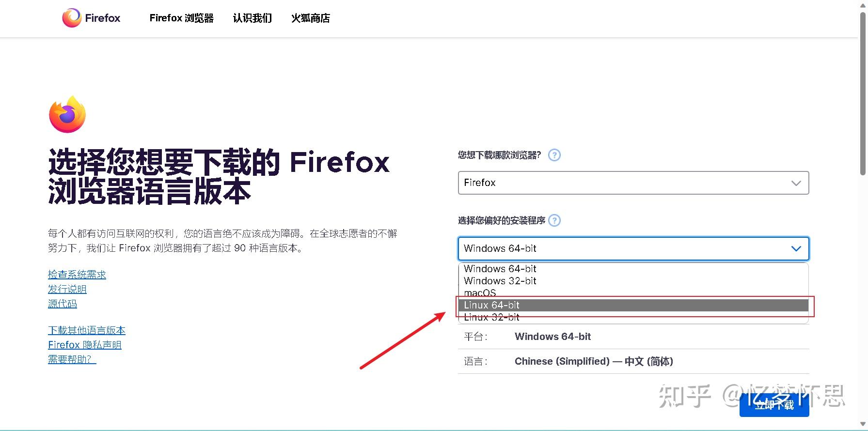Click the Firefox logo in header
The height and width of the screenshot is (431, 868).
pos(91,18)
